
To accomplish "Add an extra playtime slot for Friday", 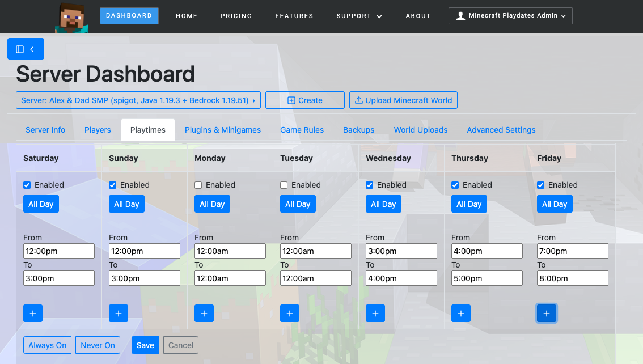I will point(546,313).
